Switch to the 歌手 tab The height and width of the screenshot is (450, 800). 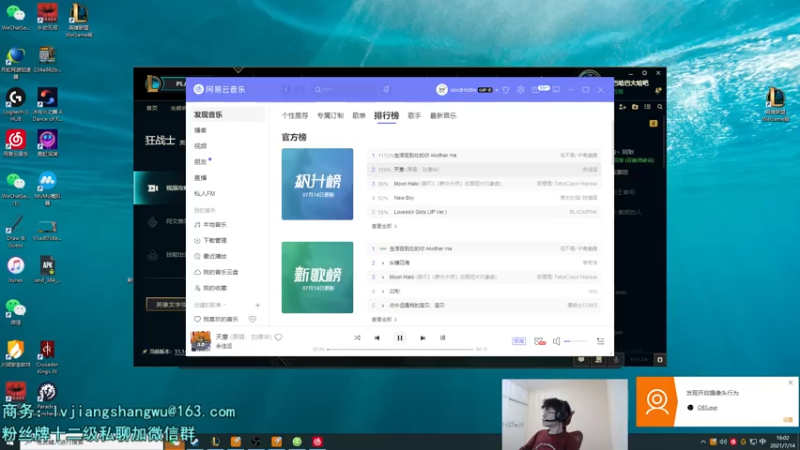click(x=414, y=116)
